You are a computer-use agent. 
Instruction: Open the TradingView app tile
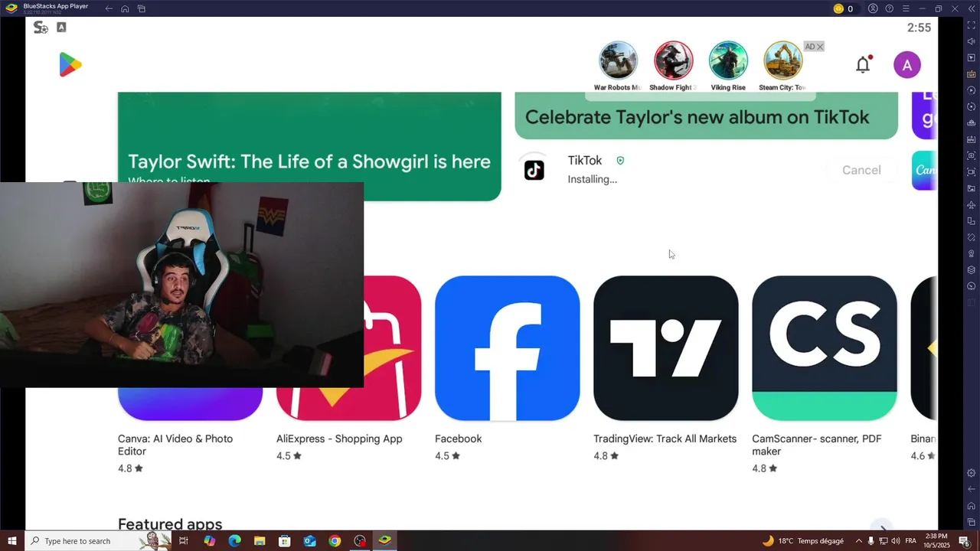pos(665,348)
